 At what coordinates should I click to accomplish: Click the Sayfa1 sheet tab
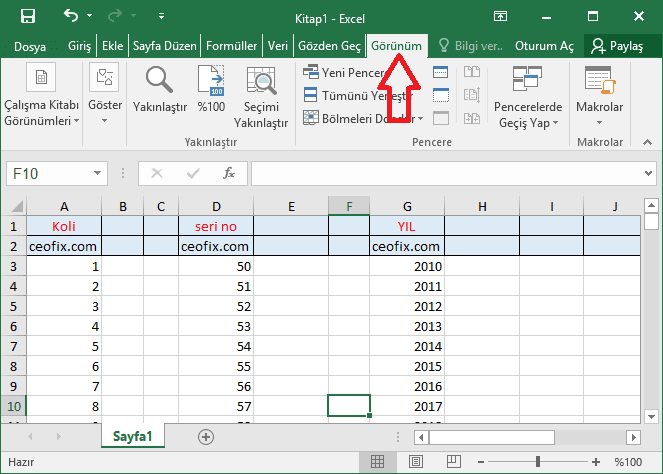pos(132,436)
